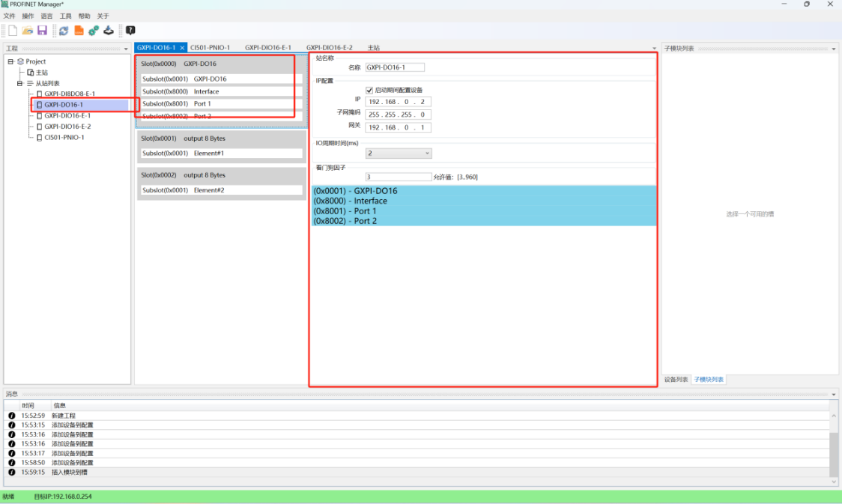Click 目标IP:192.168.0.254 in status bar
Viewport: 842px width, 504px height.
[x=63, y=497]
